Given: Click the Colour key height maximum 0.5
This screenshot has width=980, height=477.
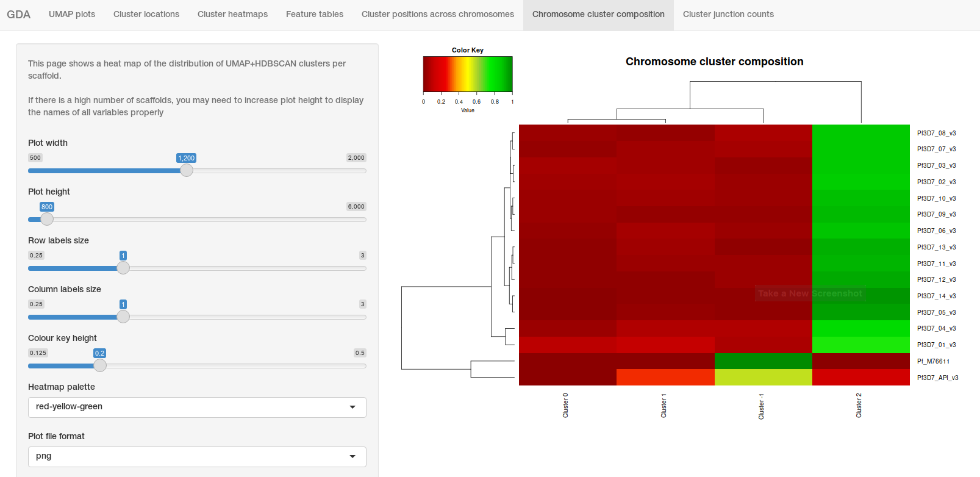Looking at the screenshot, I should (x=360, y=353).
